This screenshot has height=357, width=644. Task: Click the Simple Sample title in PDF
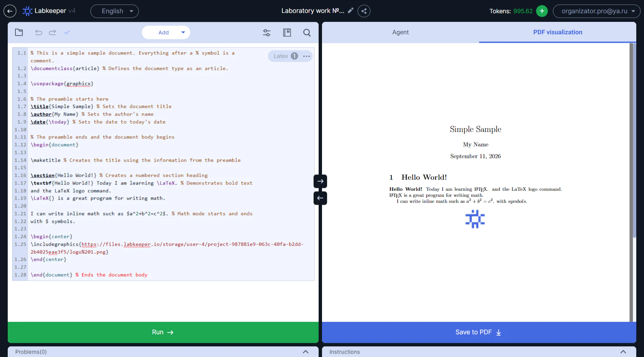point(476,129)
